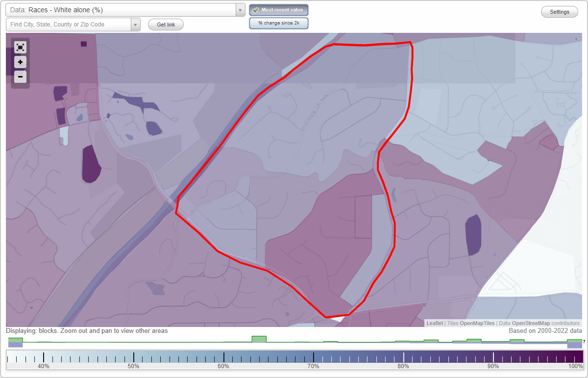Click the question mark beside histogram
This screenshot has height=378, width=588.
[584, 341]
